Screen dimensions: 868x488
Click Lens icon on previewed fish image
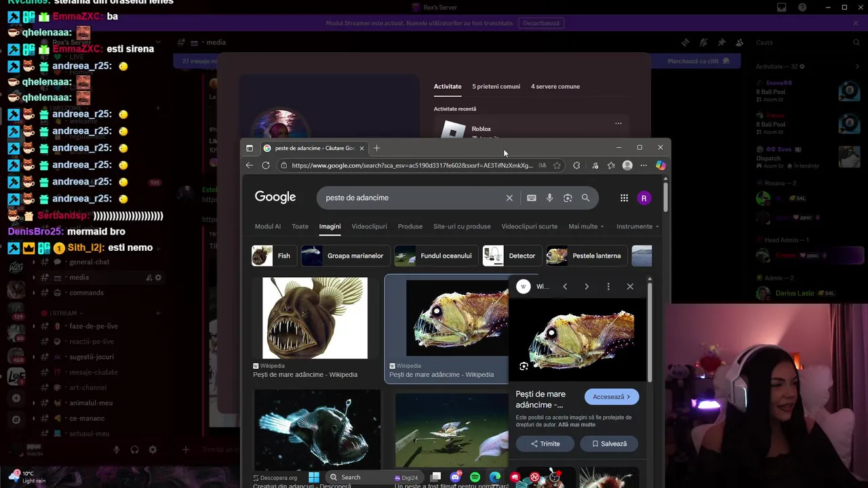tap(524, 366)
